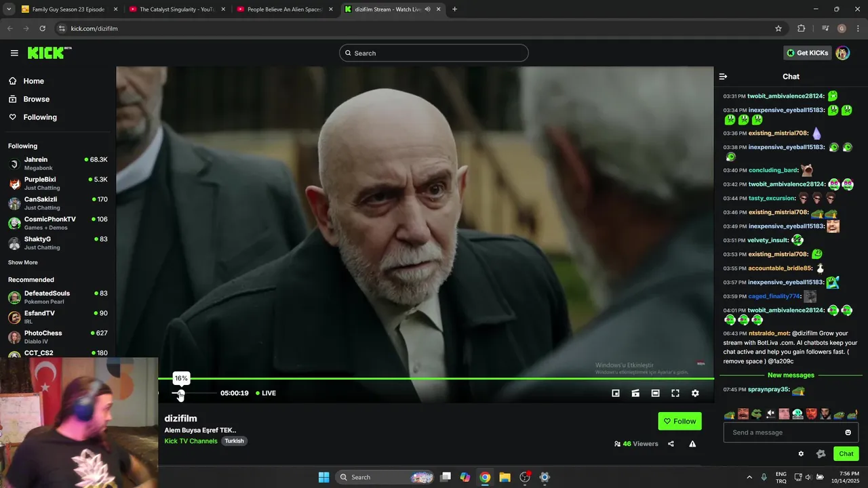Open the user profile avatar menu

tap(842, 53)
